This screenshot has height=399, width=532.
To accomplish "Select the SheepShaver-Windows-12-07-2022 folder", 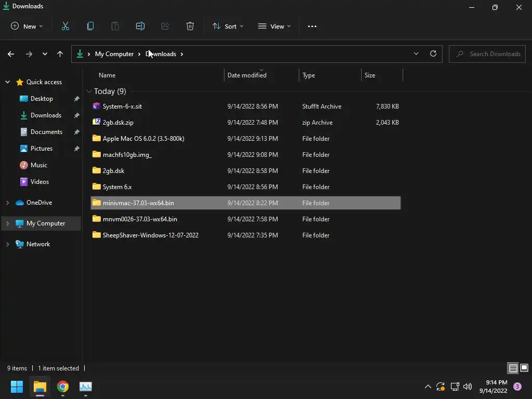I will coord(246,235).
